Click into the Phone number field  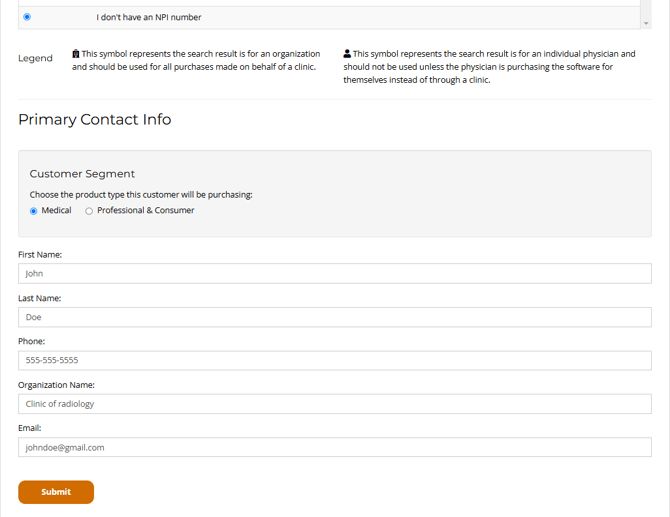coord(334,360)
